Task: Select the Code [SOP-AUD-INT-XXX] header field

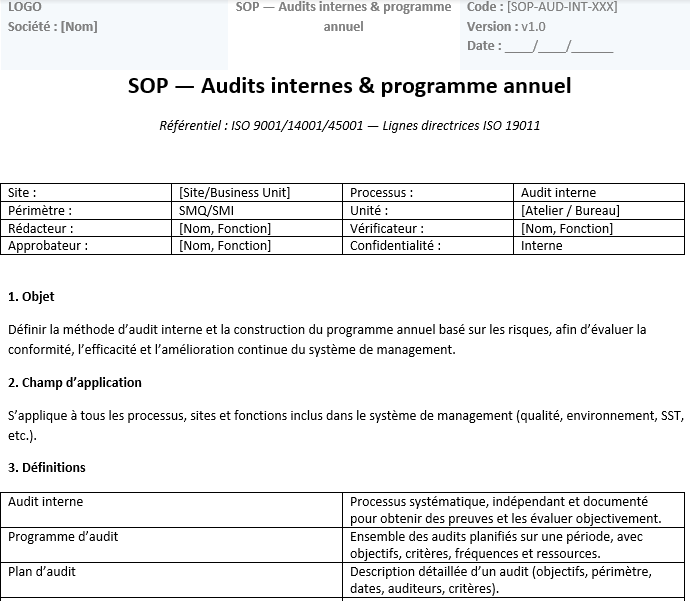Action: (x=542, y=7)
